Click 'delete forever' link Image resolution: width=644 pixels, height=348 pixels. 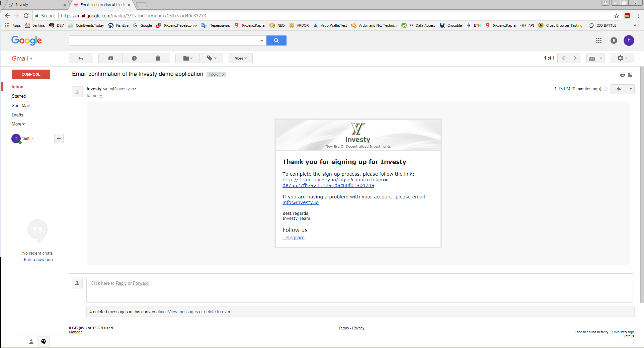[217, 312]
